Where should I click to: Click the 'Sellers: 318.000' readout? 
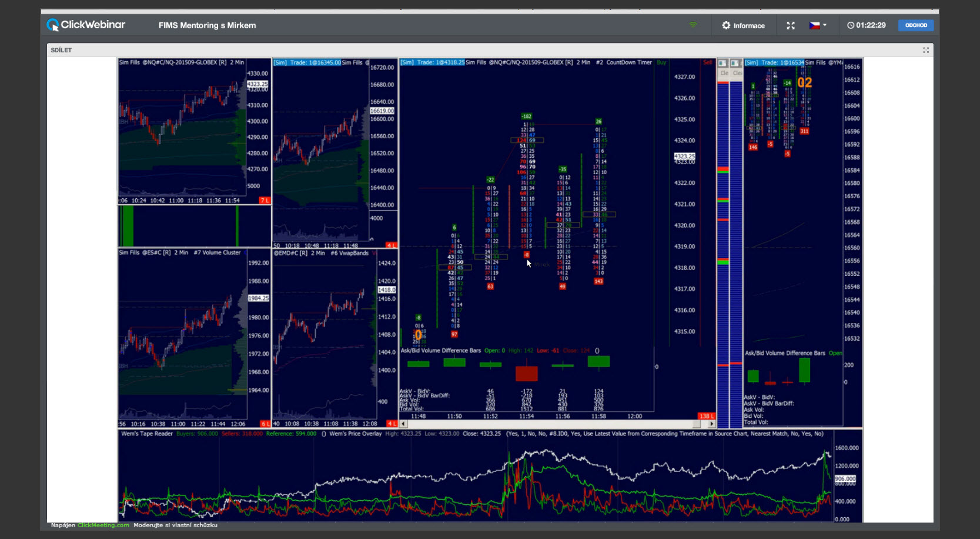(242, 434)
